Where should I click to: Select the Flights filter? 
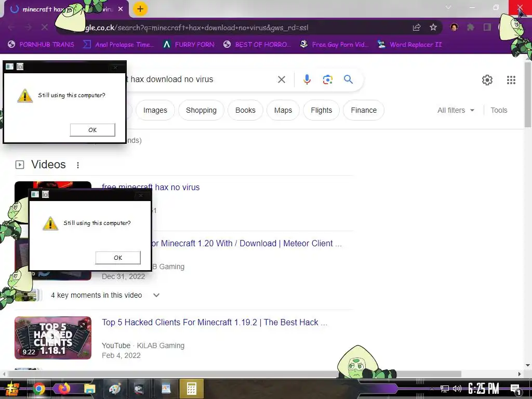click(321, 110)
